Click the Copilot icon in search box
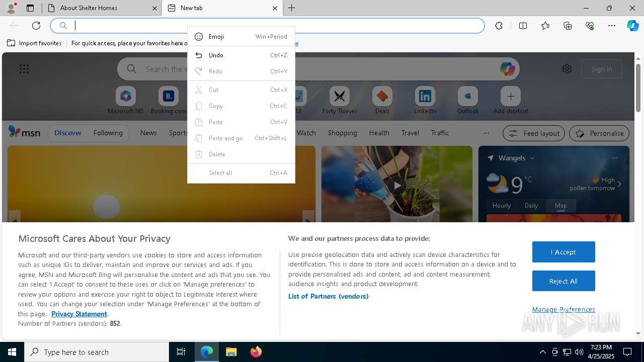The image size is (644, 362). [x=507, y=69]
